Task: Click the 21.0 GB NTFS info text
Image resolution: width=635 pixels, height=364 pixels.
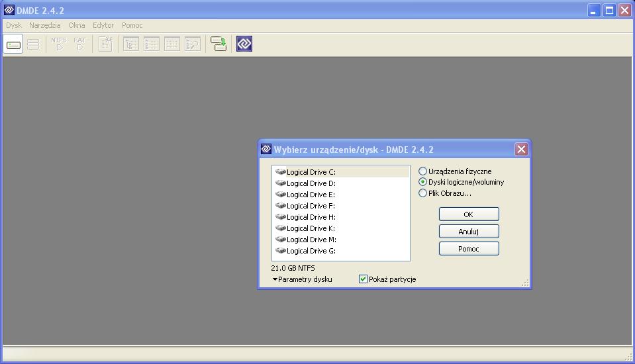Action: coord(293,268)
